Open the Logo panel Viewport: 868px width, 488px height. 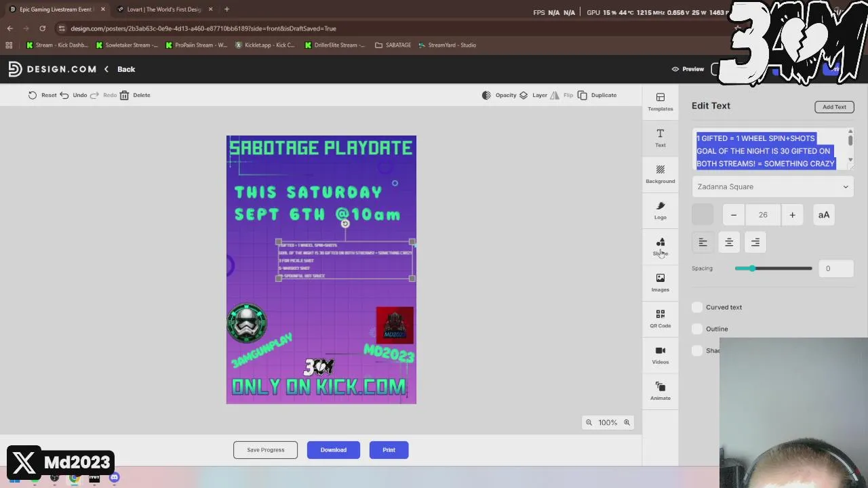[660, 210]
